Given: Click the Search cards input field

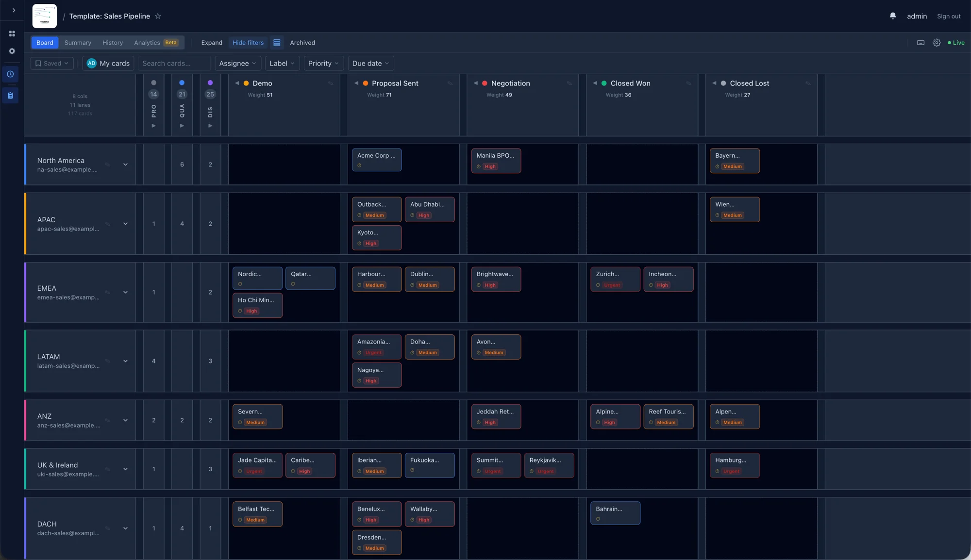Looking at the screenshot, I should point(174,64).
